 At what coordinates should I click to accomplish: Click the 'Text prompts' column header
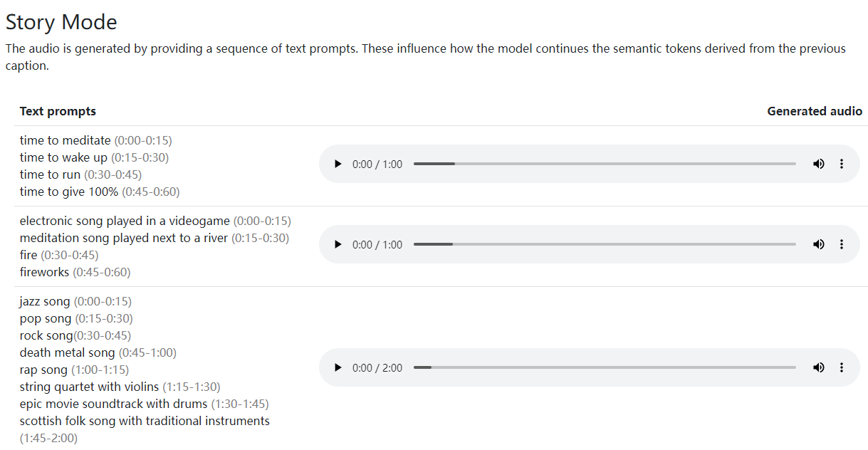58,111
